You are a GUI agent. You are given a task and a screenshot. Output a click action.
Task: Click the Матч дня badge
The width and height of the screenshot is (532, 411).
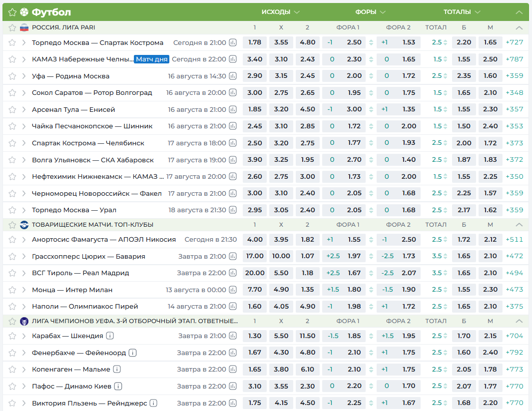152,59
